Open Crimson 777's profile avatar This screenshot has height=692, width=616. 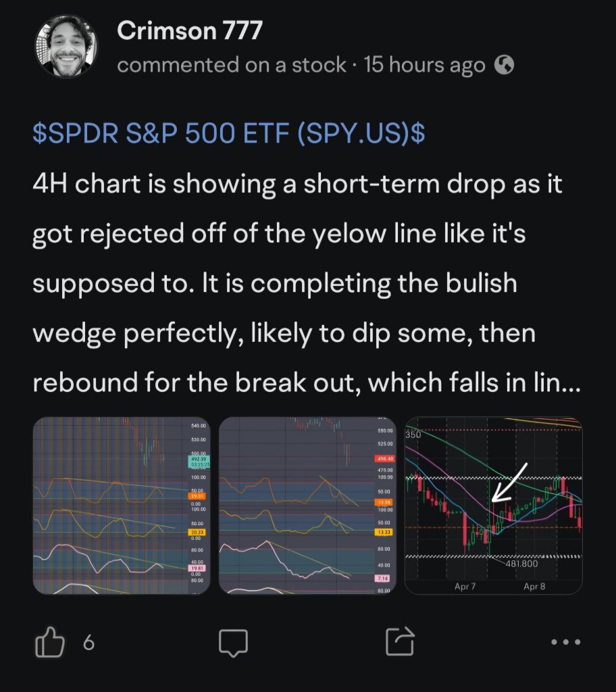pos(66,47)
